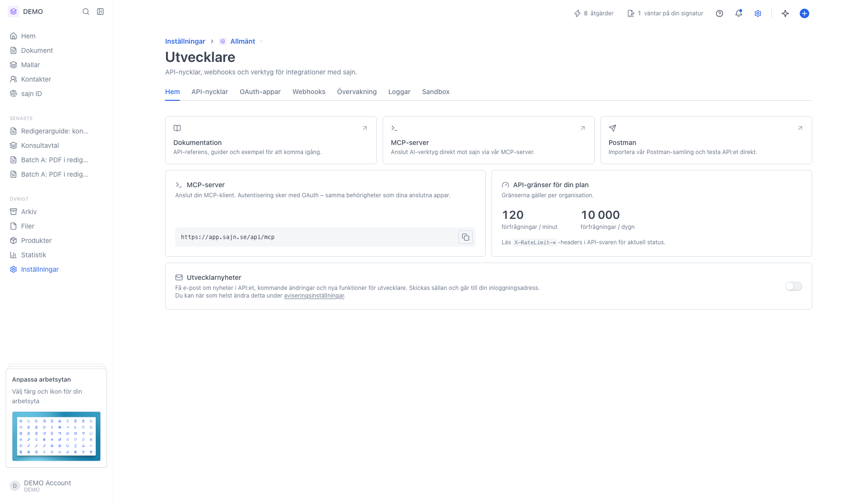Open 8 åtgärder in top bar
The height and width of the screenshot is (504, 864).
click(594, 13)
